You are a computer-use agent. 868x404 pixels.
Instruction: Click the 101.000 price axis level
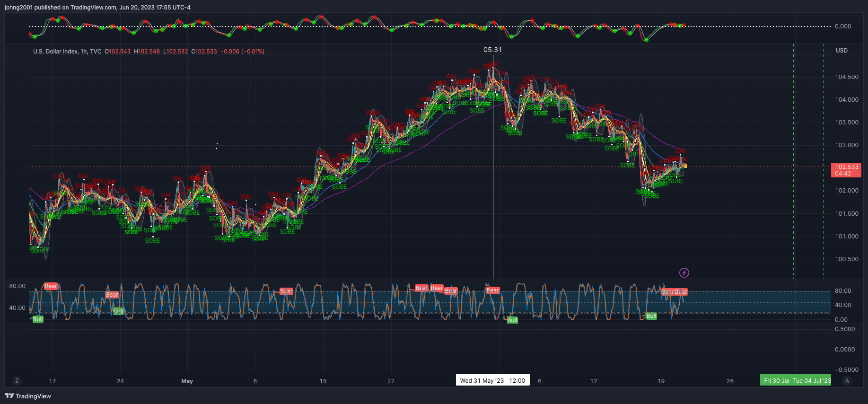(847, 237)
